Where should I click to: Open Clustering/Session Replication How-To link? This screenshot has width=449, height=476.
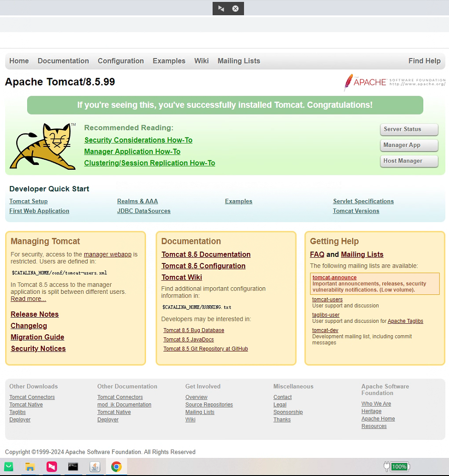[x=150, y=163]
